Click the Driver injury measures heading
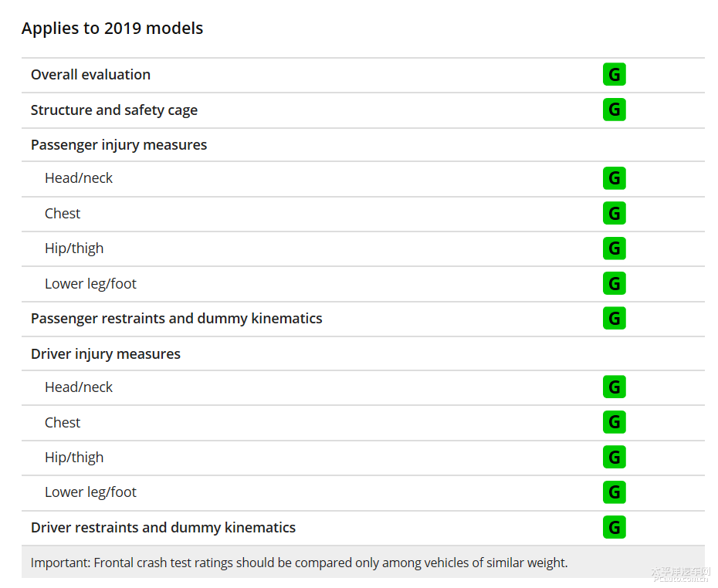This screenshot has width=718, height=588. [x=106, y=354]
